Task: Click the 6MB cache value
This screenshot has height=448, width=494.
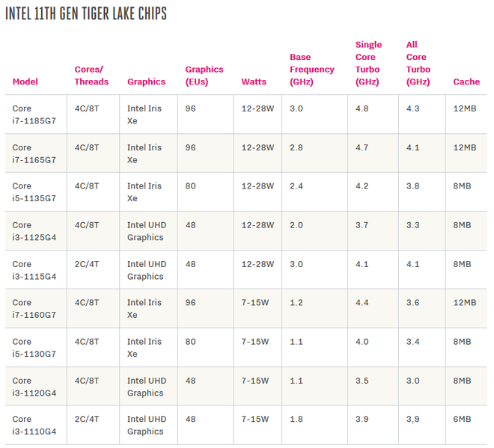Action: point(462,420)
